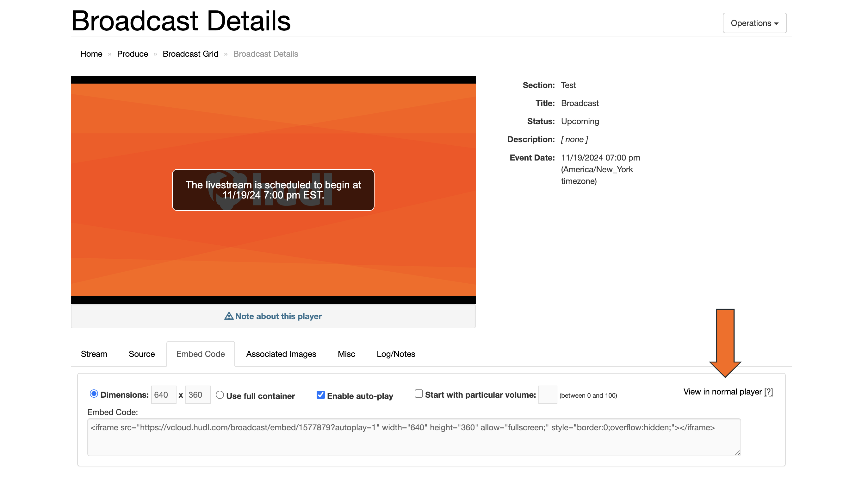Click the textarea resize handle
The width and height of the screenshot is (868, 492).
(737, 453)
